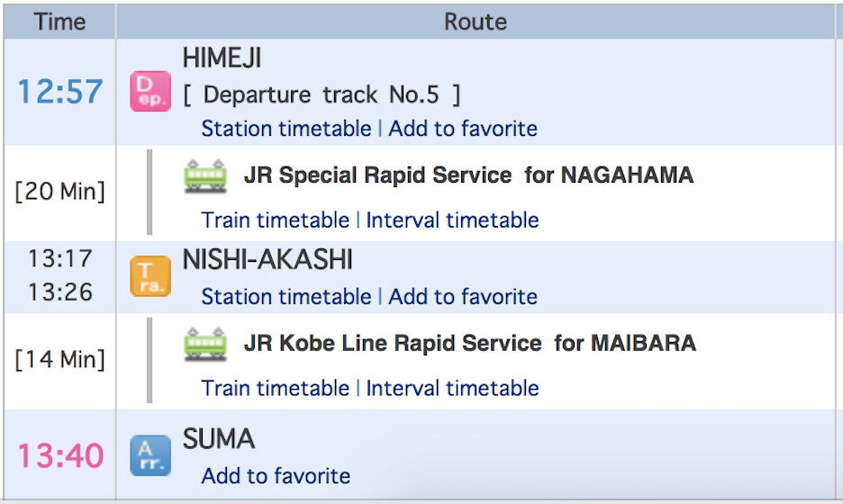Viewport: 843px width, 504px height.
Task: Select the 12:57 departure time
Action: [x=60, y=93]
